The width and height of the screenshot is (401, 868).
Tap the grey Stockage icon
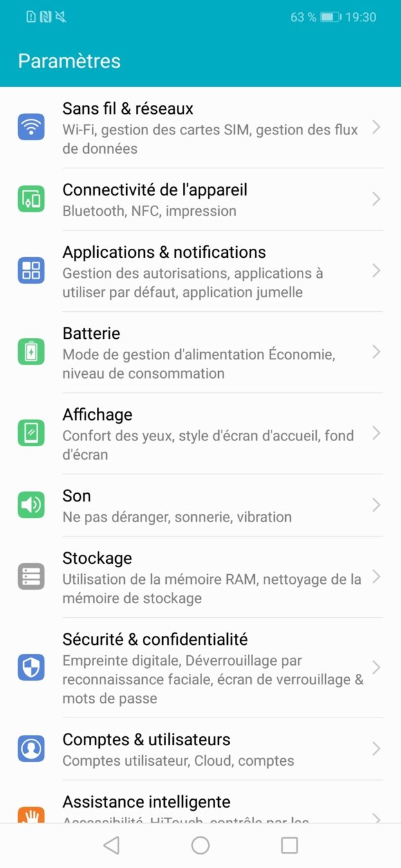click(31, 577)
